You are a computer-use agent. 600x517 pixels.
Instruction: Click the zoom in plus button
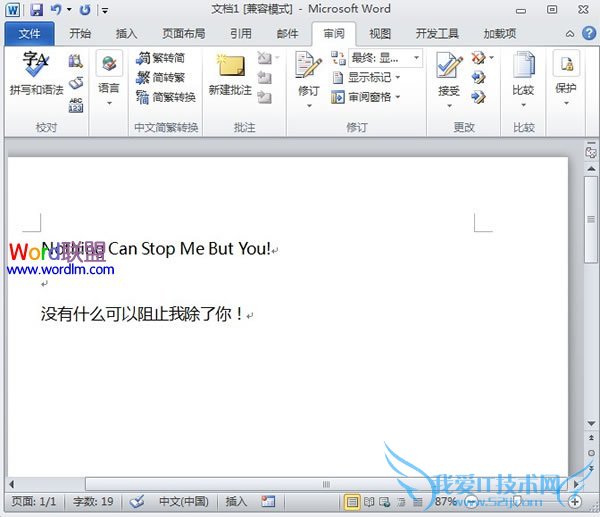coord(574,502)
